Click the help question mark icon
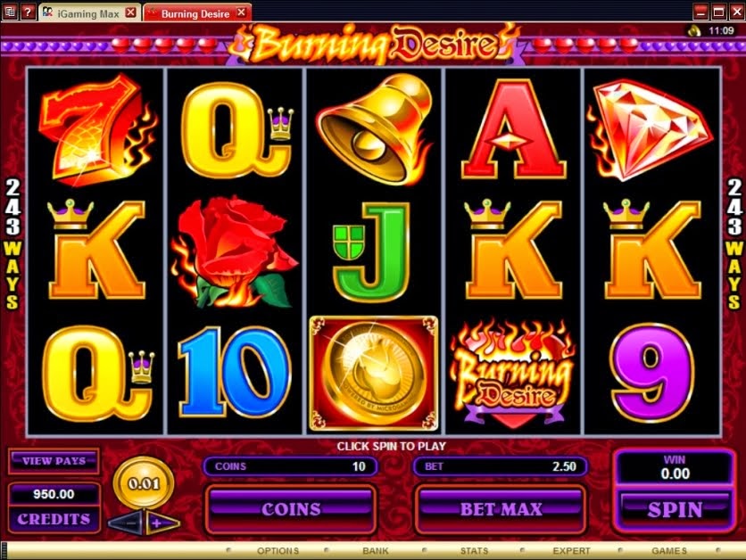This screenshot has height=560, width=746. tap(28, 12)
